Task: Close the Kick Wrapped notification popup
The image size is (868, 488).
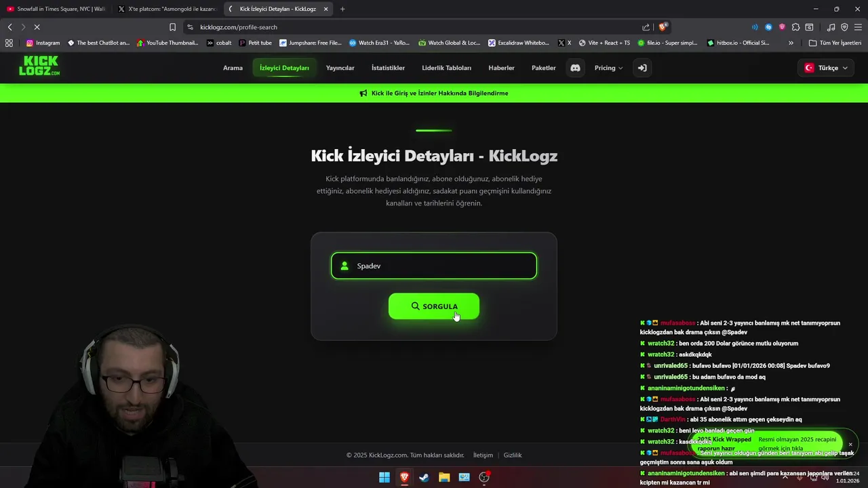Action: [x=850, y=445]
